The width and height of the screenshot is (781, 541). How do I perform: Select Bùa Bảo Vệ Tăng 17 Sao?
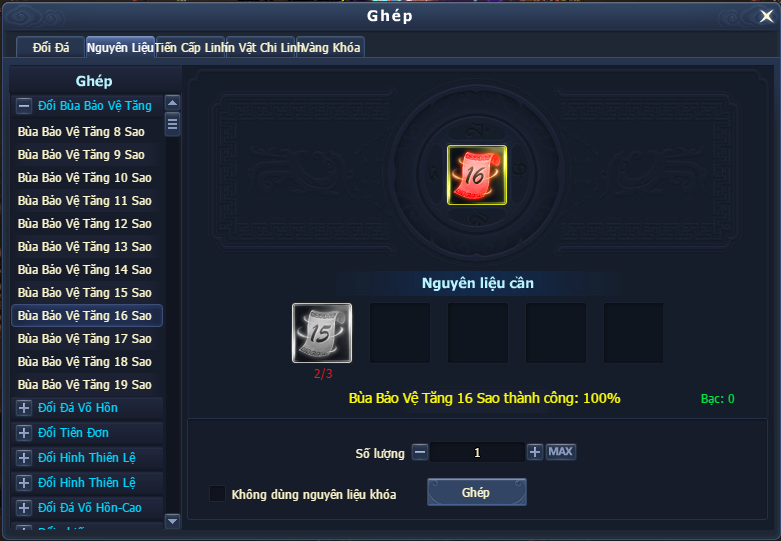pos(87,339)
